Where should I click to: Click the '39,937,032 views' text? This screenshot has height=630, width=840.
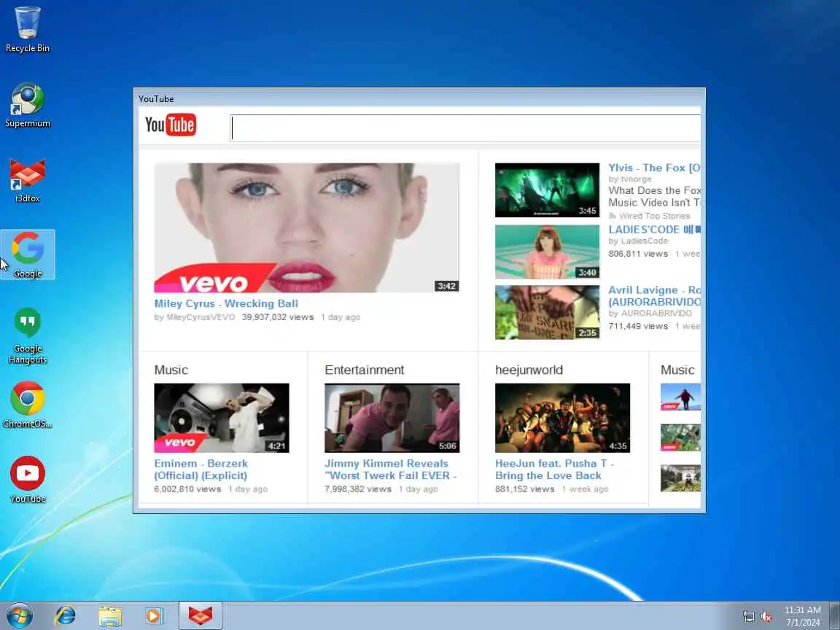[278, 317]
